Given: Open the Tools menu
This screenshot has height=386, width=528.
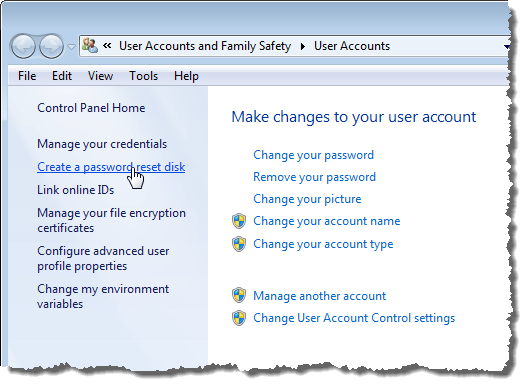Looking at the screenshot, I should click(143, 76).
